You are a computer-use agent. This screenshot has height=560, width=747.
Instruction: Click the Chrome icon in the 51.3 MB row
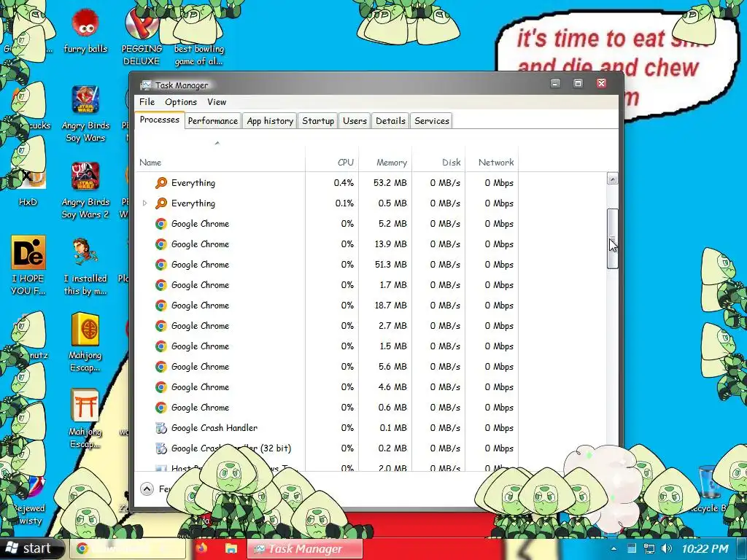click(161, 265)
